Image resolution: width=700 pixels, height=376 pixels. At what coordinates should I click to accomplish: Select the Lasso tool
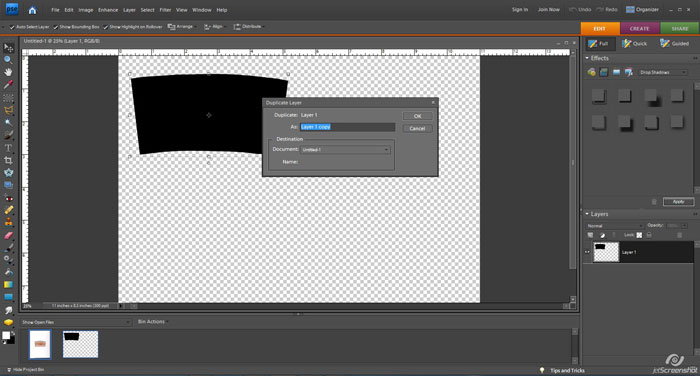point(8,110)
